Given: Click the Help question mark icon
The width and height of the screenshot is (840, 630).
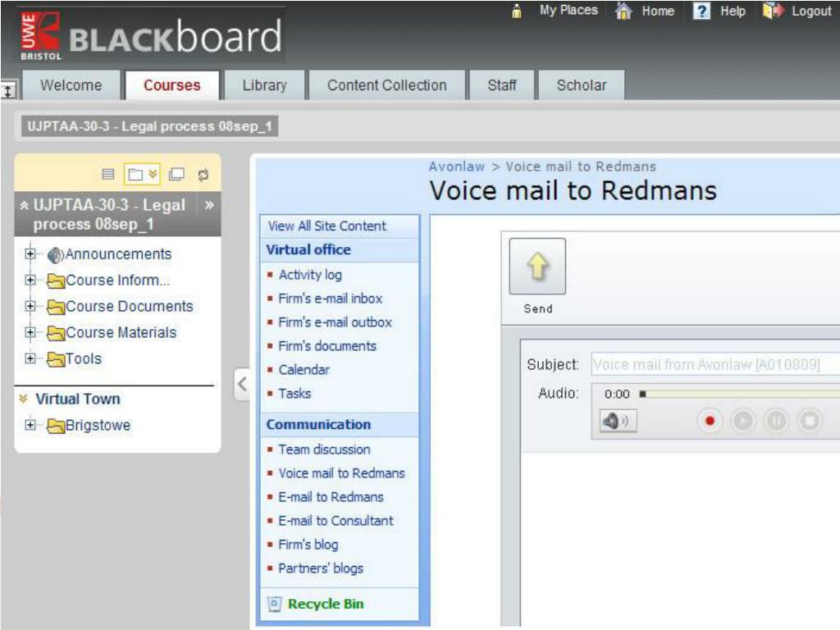Looking at the screenshot, I should [701, 11].
